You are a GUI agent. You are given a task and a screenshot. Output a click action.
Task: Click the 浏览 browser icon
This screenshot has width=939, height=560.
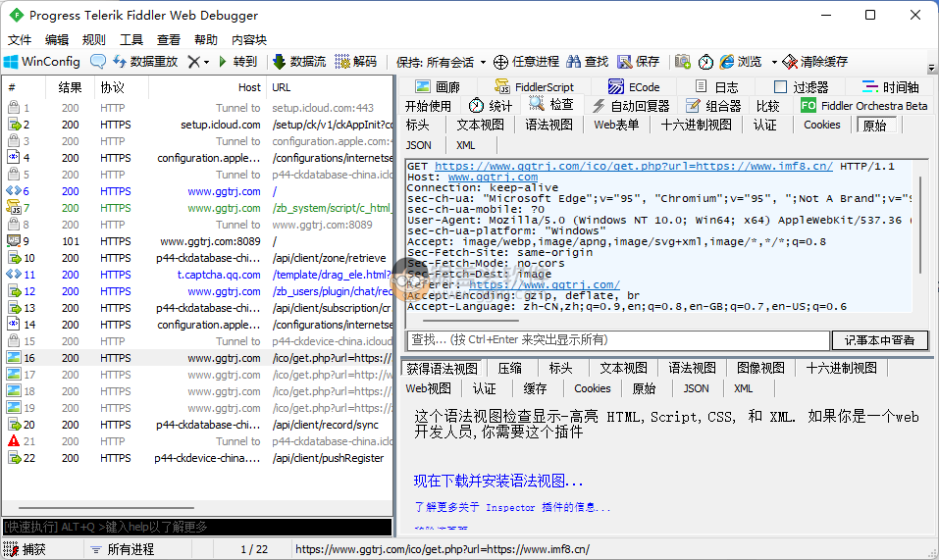pyautogui.click(x=727, y=62)
